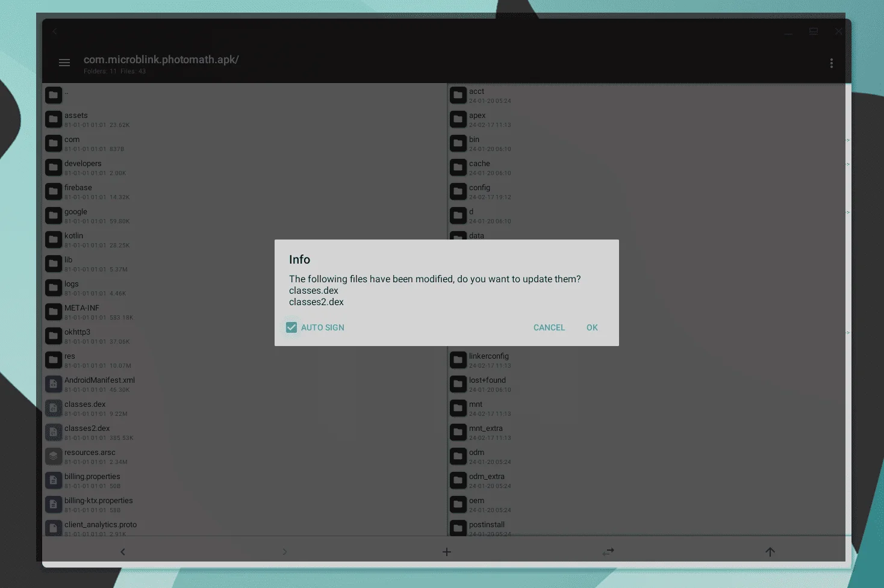Open the assets folder icon
Image resolution: width=884 pixels, height=588 pixels.
[x=54, y=119]
